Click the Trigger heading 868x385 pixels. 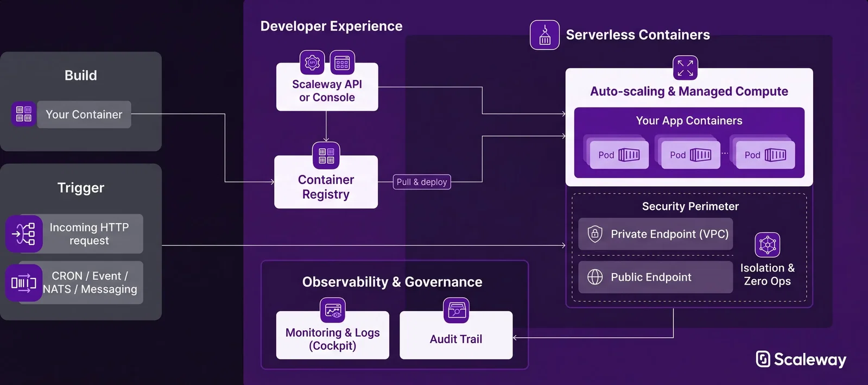click(x=81, y=188)
